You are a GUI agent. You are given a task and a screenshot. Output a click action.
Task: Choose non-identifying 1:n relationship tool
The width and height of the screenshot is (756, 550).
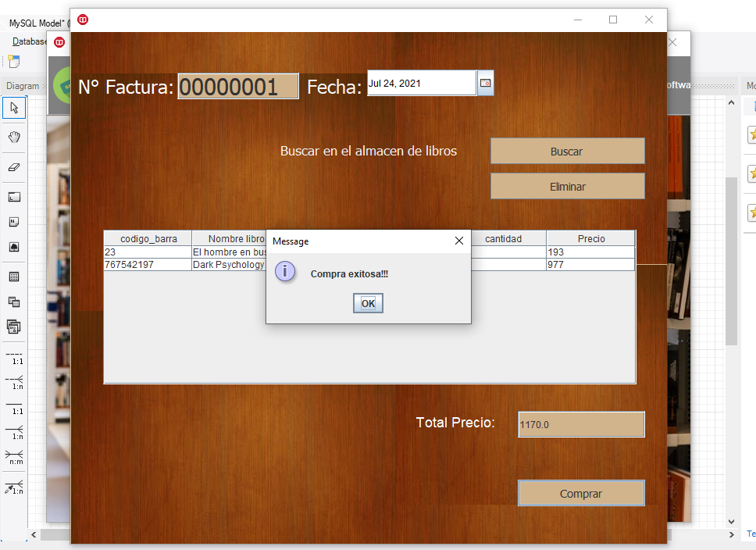point(14,383)
